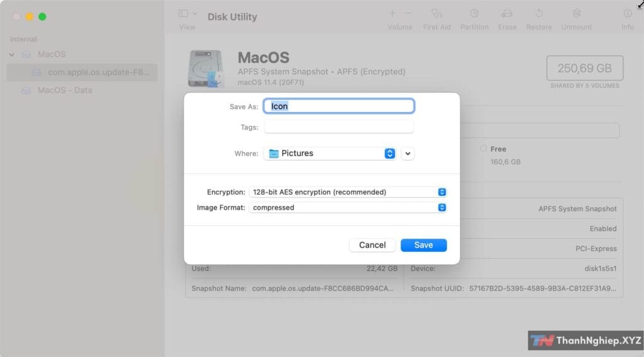The image size is (644, 357).
Task: Select com.apple.os.update snapshot in sidebar
Action: click(x=82, y=72)
